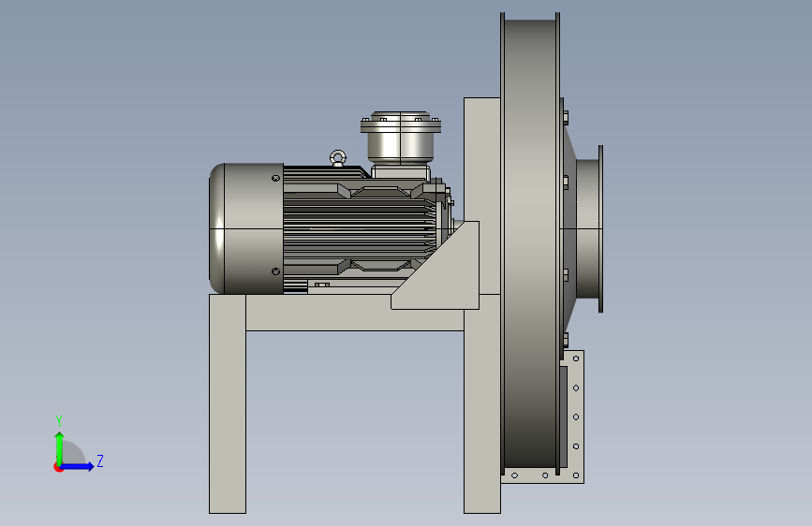Select the round inlet flange ring
The image size is (812, 526).
(x=600, y=228)
